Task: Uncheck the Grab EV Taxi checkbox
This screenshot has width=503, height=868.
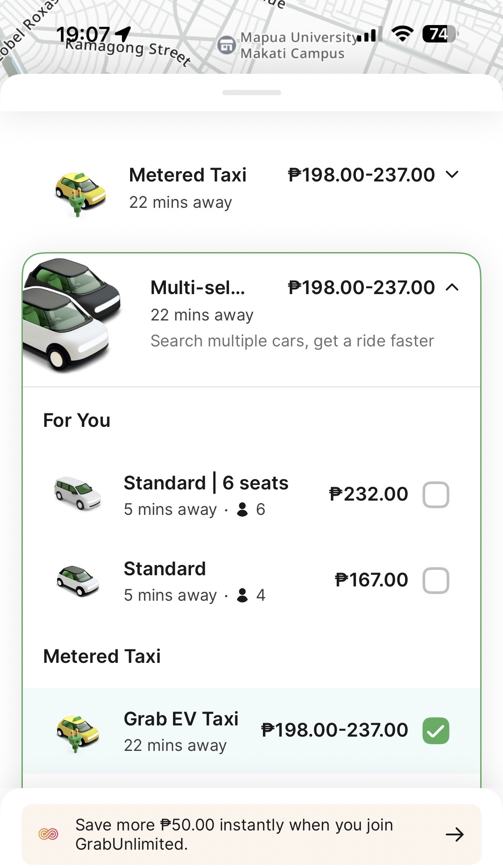Action: (435, 731)
